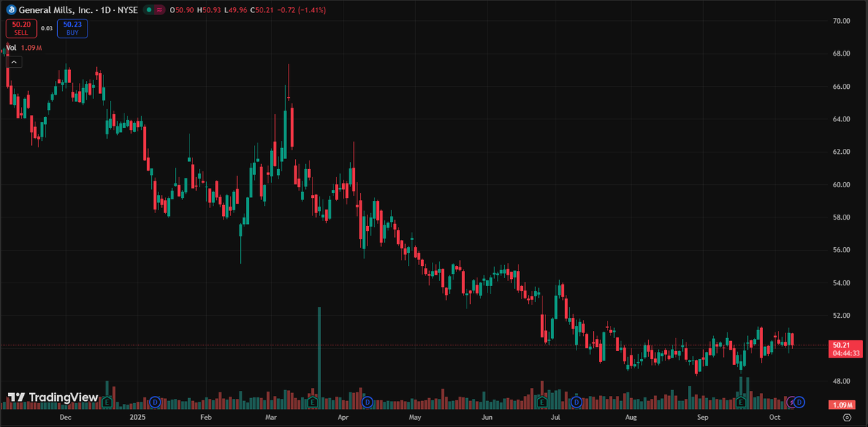The height and width of the screenshot is (427, 868).
Task: Click the Vol 1.09M legend value
Action: coord(30,48)
